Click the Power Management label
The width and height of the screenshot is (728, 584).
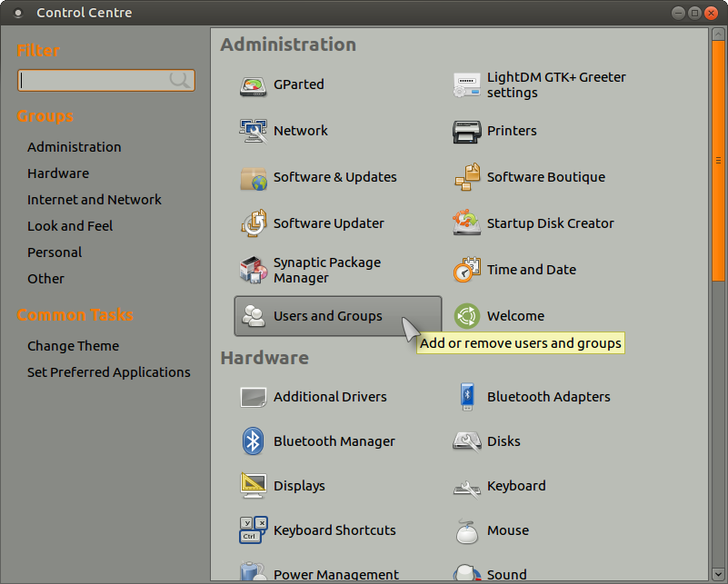[336, 575]
